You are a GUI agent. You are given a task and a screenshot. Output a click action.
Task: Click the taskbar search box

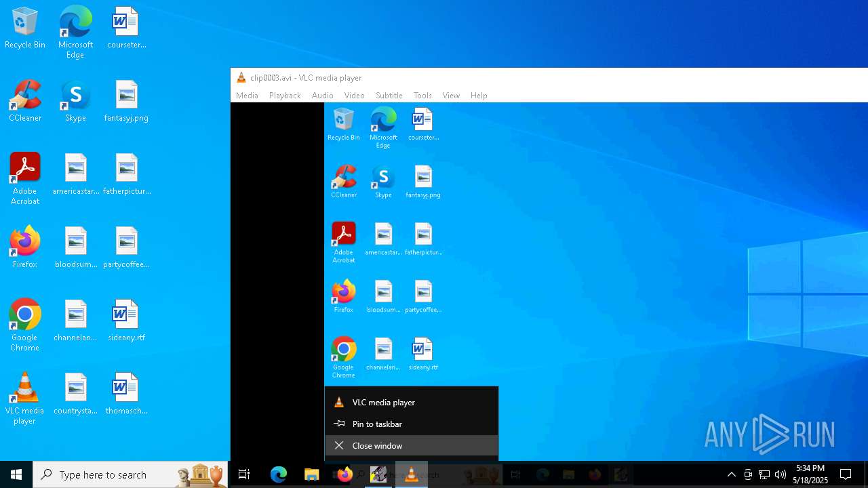pyautogui.click(x=132, y=474)
